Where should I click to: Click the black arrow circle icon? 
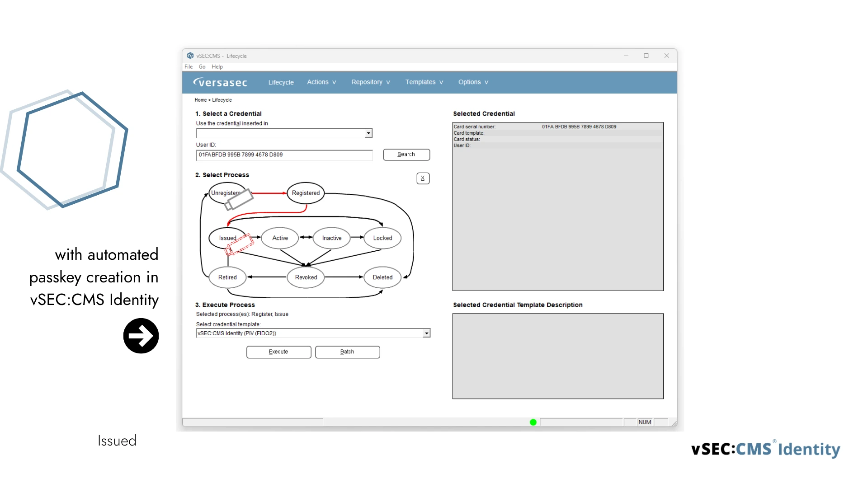point(141,336)
